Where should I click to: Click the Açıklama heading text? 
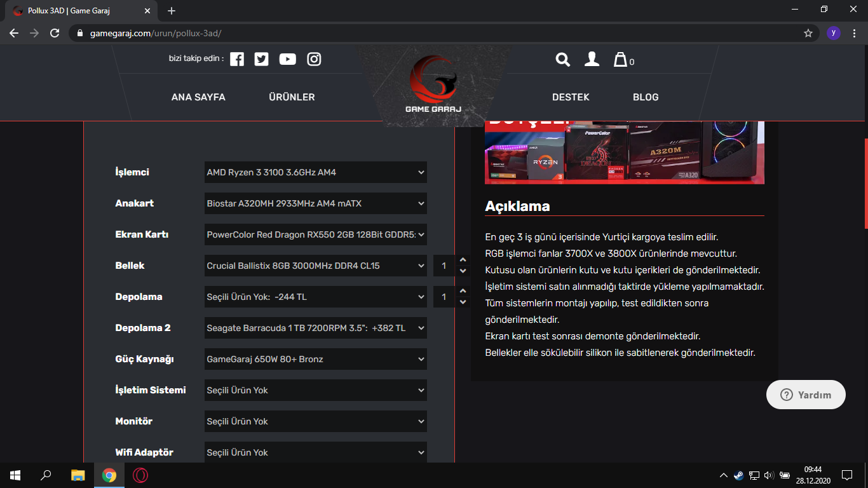point(517,206)
